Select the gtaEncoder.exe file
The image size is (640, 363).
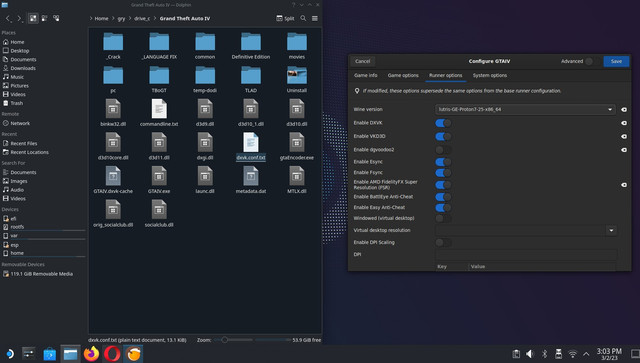point(297,147)
